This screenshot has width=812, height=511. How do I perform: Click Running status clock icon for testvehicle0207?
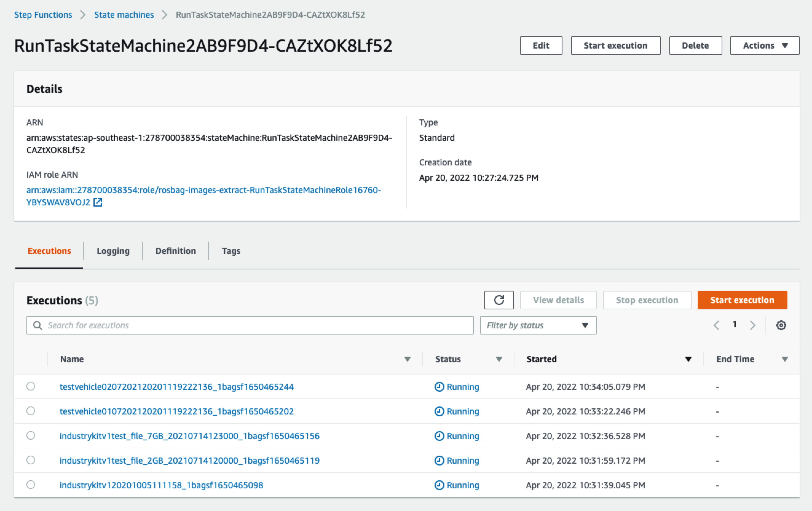tap(439, 386)
